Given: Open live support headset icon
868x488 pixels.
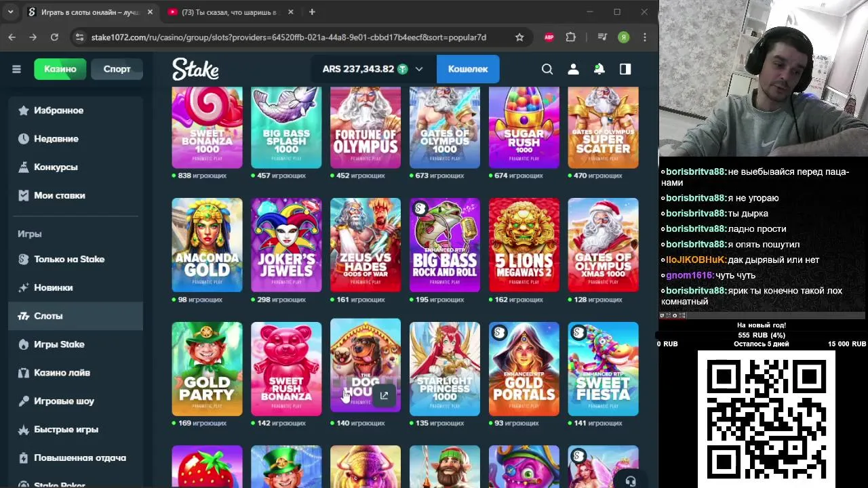Looking at the screenshot, I should tap(631, 481).
